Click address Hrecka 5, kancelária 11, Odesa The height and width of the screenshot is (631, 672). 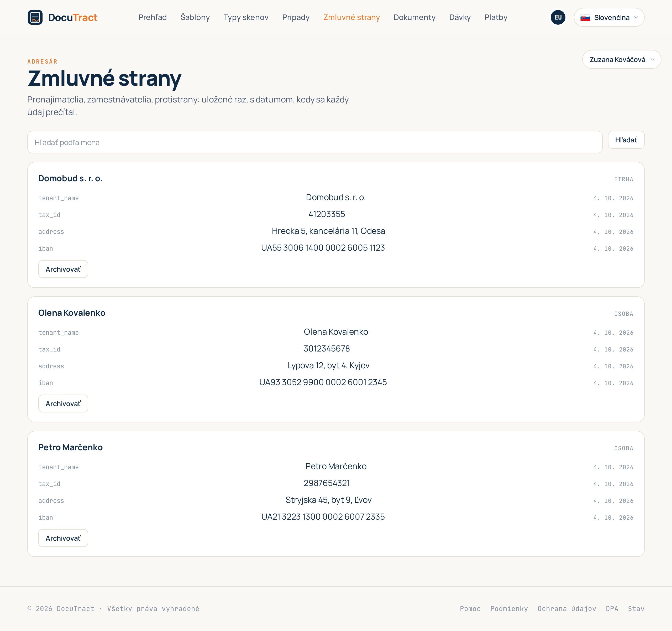(328, 231)
